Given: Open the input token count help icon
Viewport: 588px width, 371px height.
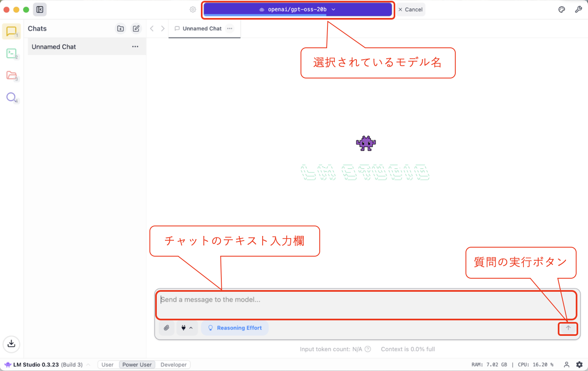Looking at the screenshot, I should point(367,349).
